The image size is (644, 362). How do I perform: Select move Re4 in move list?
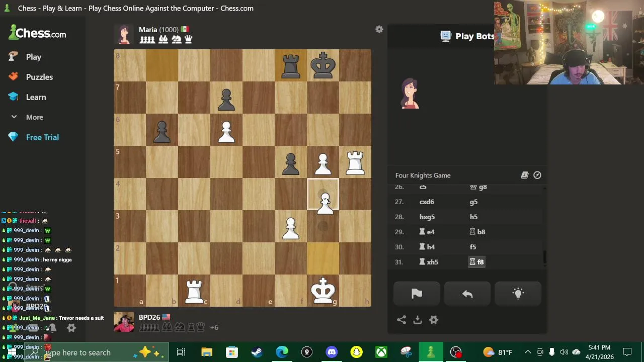[x=427, y=232]
